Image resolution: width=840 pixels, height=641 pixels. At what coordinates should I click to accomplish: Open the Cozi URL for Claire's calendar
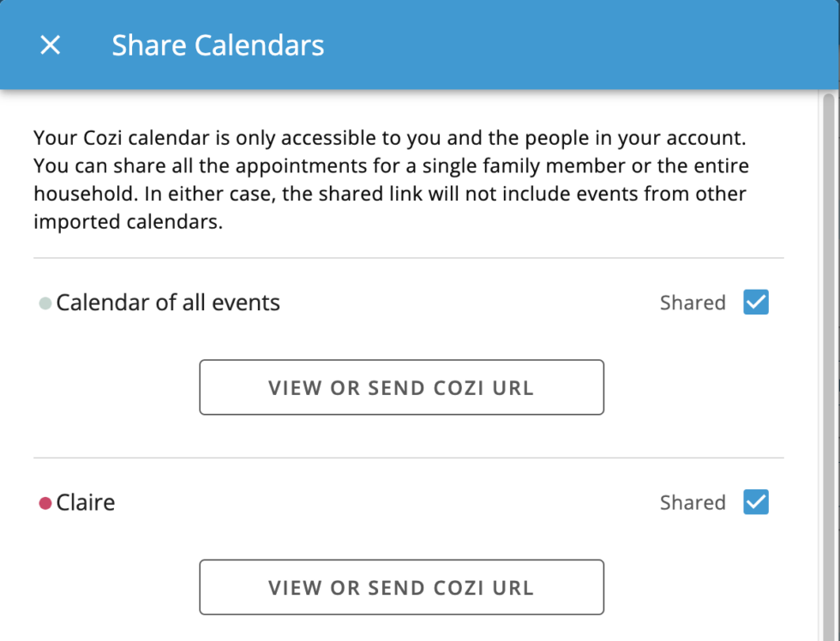(x=402, y=587)
